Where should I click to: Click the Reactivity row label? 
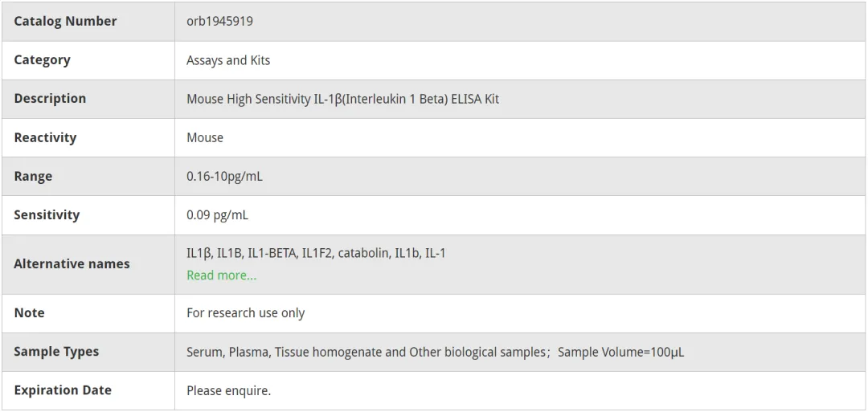point(45,137)
